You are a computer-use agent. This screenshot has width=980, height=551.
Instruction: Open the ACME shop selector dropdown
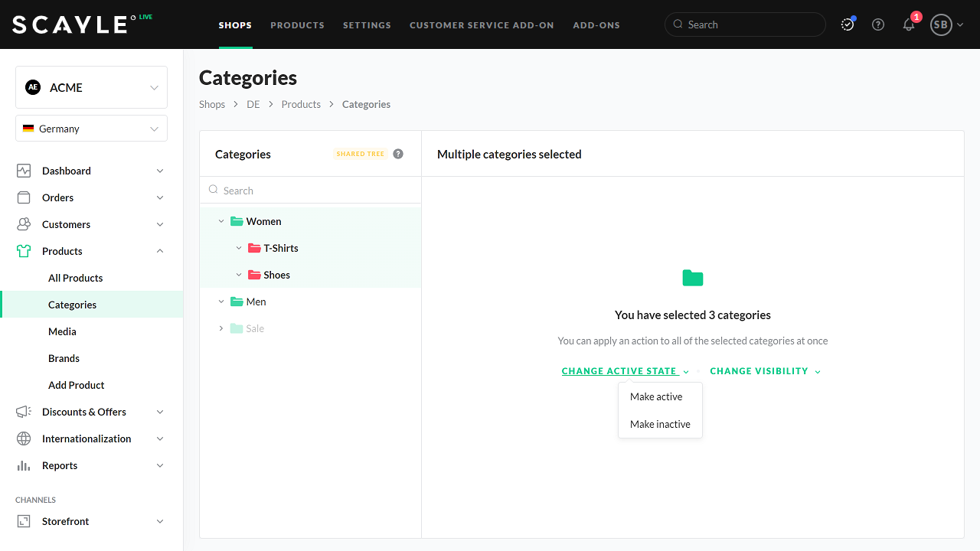pos(91,87)
